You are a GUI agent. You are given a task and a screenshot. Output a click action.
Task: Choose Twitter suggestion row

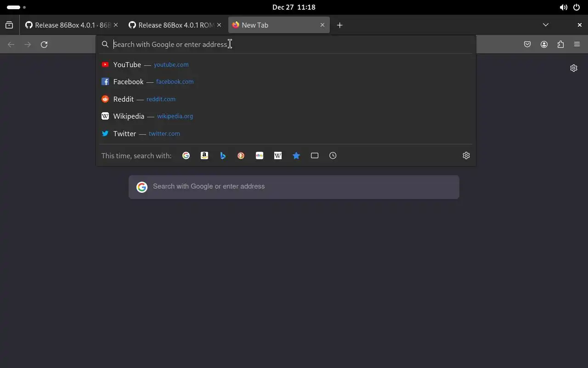286,133
